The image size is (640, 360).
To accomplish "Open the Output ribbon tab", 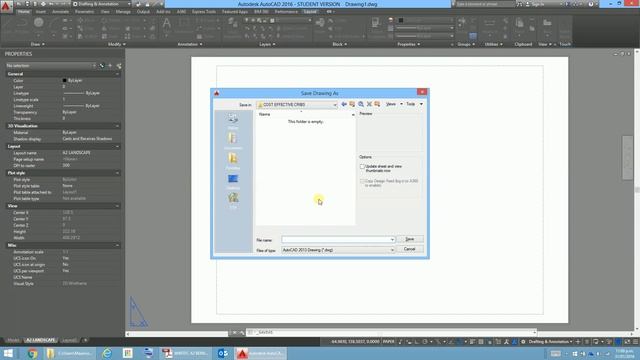I will click(143, 12).
